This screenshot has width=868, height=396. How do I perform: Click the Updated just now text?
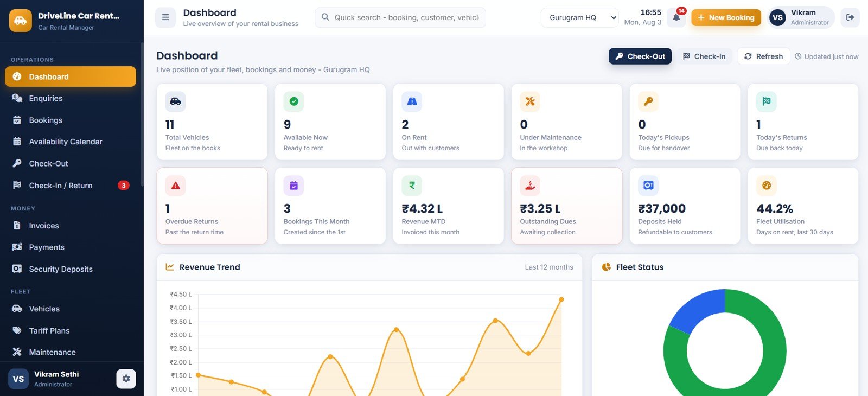click(x=831, y=56)
